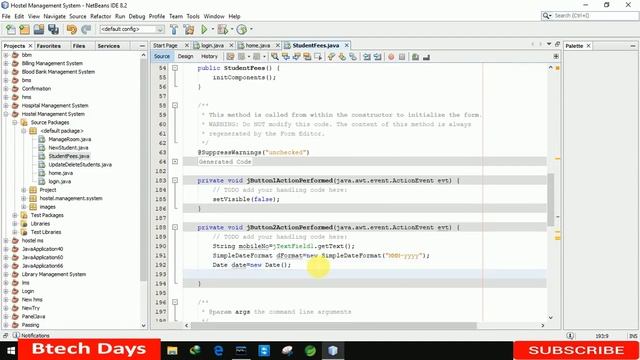Click the Open Project toolbar icon

pyautogui.click(x=39, y=29)
